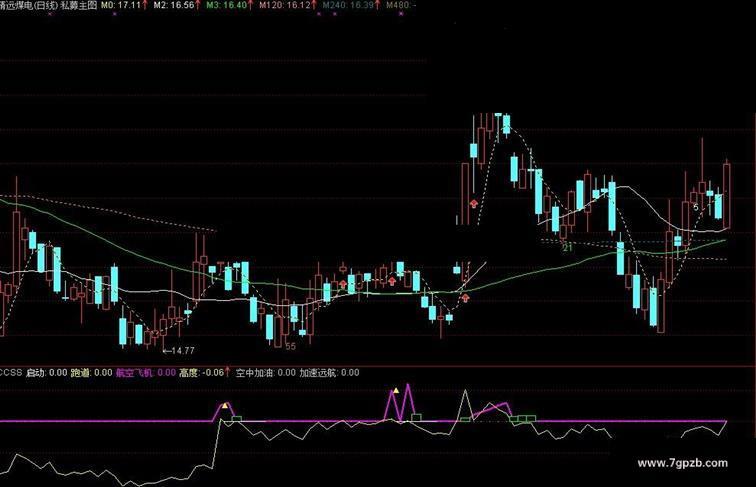The image size is (756, 487).
Task: Click the 加速远航: 0.00 readout
Action: coord(329,372)
